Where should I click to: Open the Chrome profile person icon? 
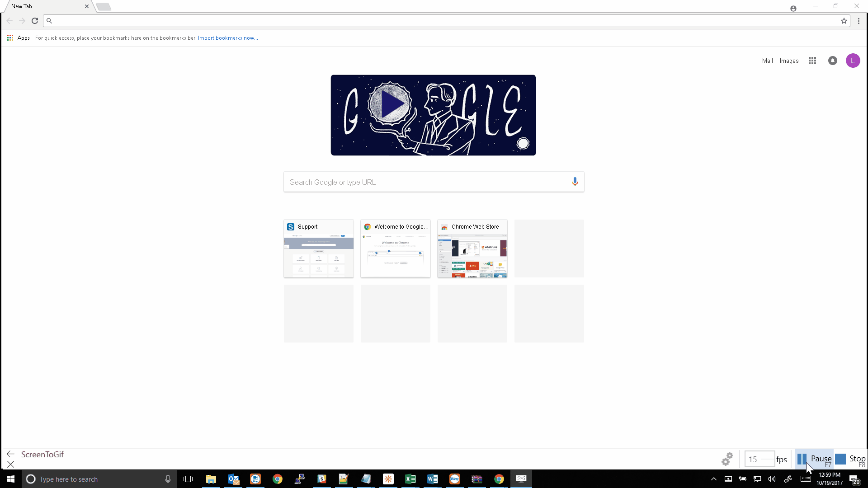click(x=793, y=9)
